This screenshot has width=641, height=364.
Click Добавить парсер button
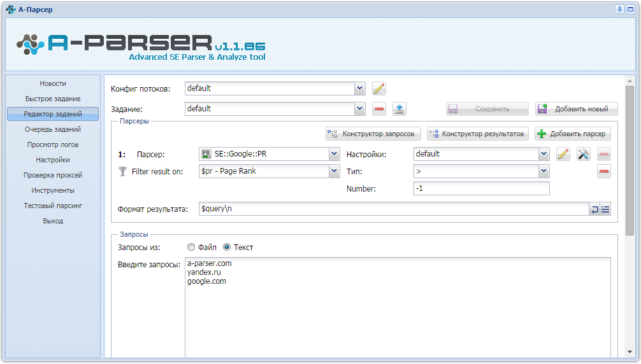pos(573,134)
